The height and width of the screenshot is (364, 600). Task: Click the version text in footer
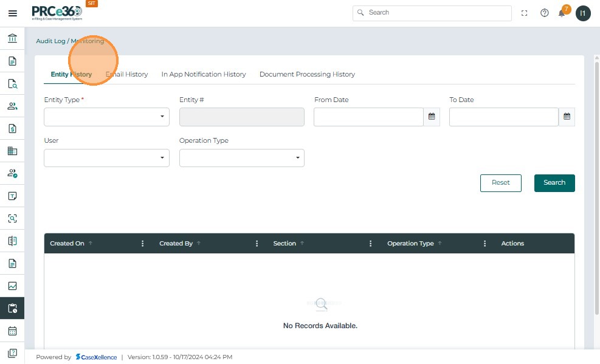(180, 357)
